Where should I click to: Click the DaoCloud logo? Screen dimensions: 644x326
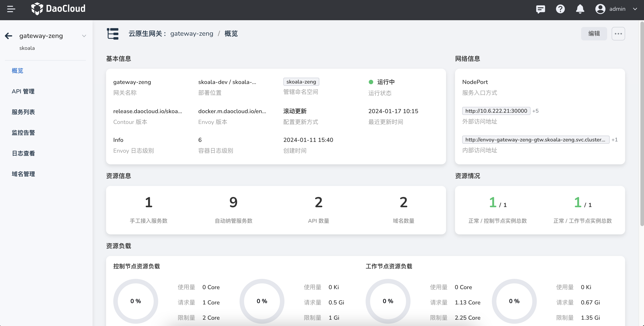point(58,9)
